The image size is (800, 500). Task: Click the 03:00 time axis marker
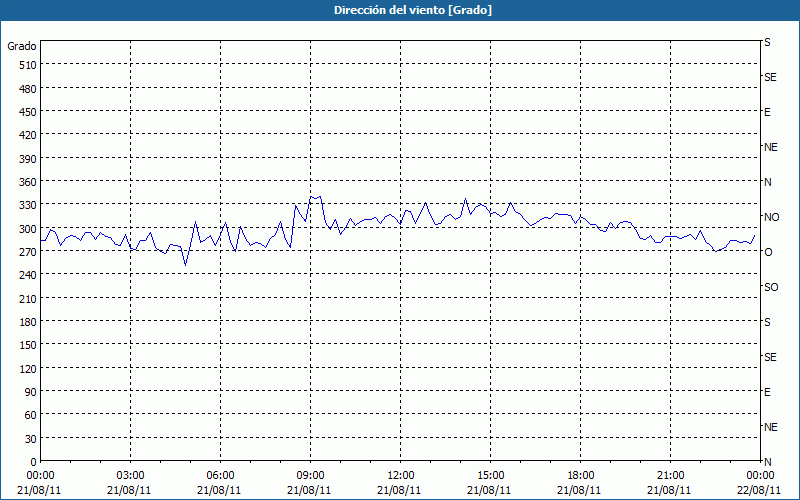pyautogui.click(x=130, y=475)
